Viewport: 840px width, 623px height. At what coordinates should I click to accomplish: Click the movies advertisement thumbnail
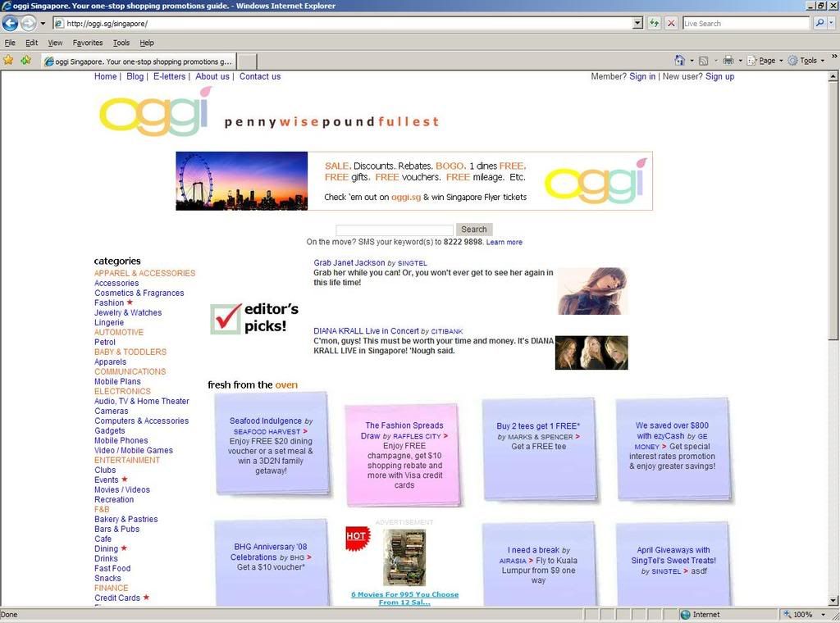coord(405,557)
